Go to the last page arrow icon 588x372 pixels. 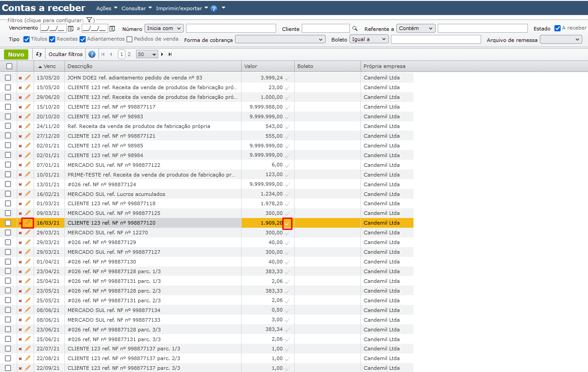pos(170,54)
